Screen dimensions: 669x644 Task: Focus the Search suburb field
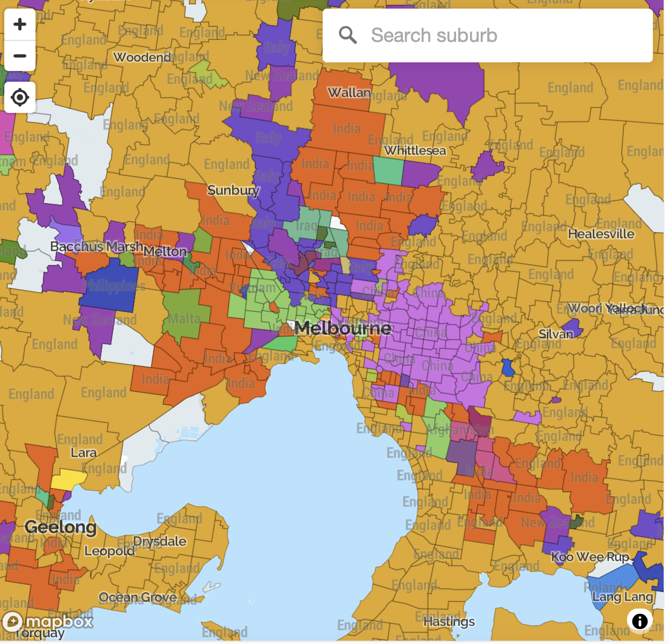[487, 35]
